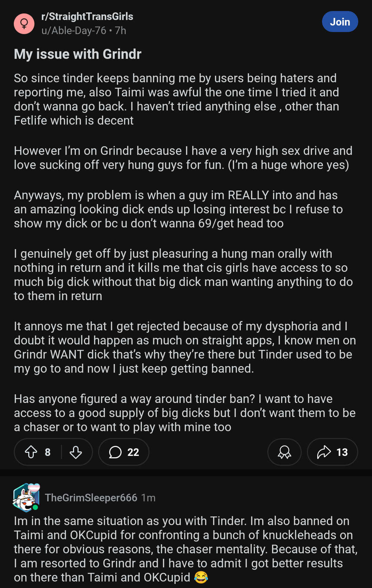
Task: Tap the 22 comments count
Action: pos(133,452)
